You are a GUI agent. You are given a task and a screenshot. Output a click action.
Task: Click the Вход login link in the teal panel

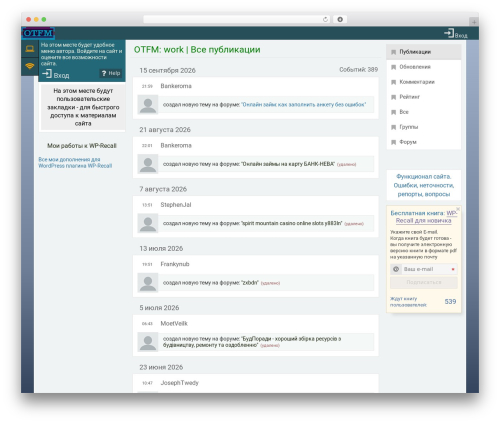point(56,74)
